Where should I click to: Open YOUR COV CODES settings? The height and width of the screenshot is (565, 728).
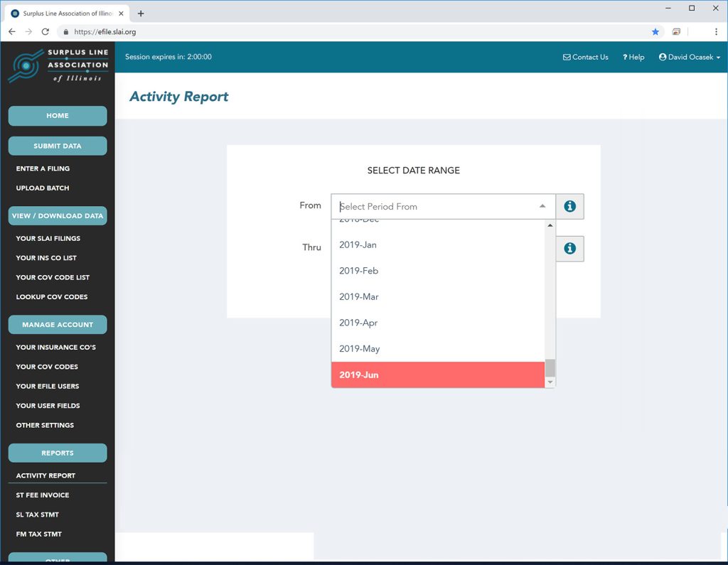pos(47,367)
